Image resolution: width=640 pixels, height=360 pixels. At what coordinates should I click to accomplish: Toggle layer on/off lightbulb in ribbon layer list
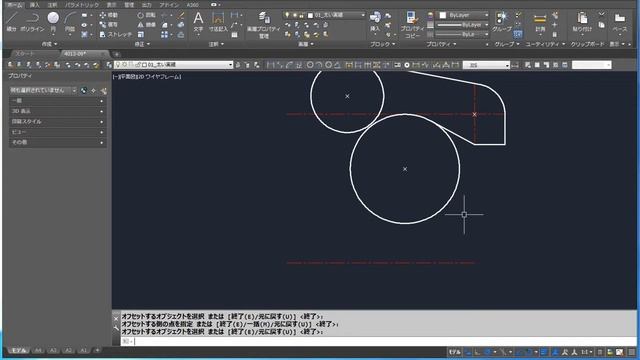coord(287,15)
